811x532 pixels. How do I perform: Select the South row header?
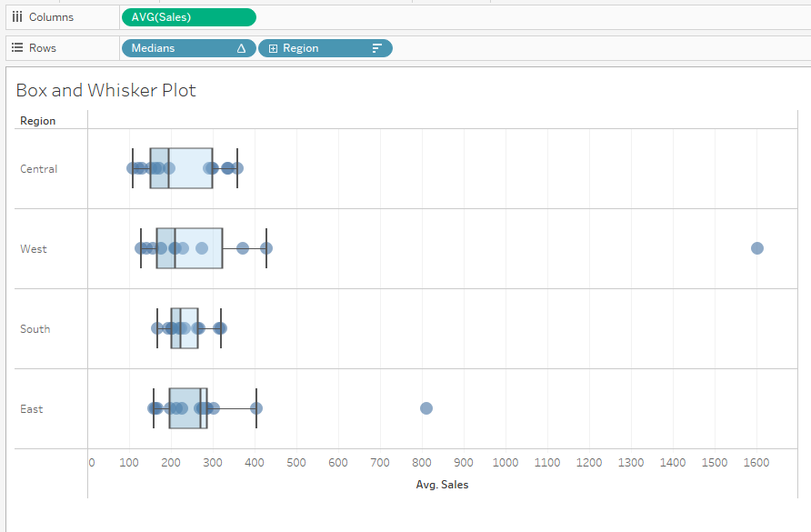(35, 329)
